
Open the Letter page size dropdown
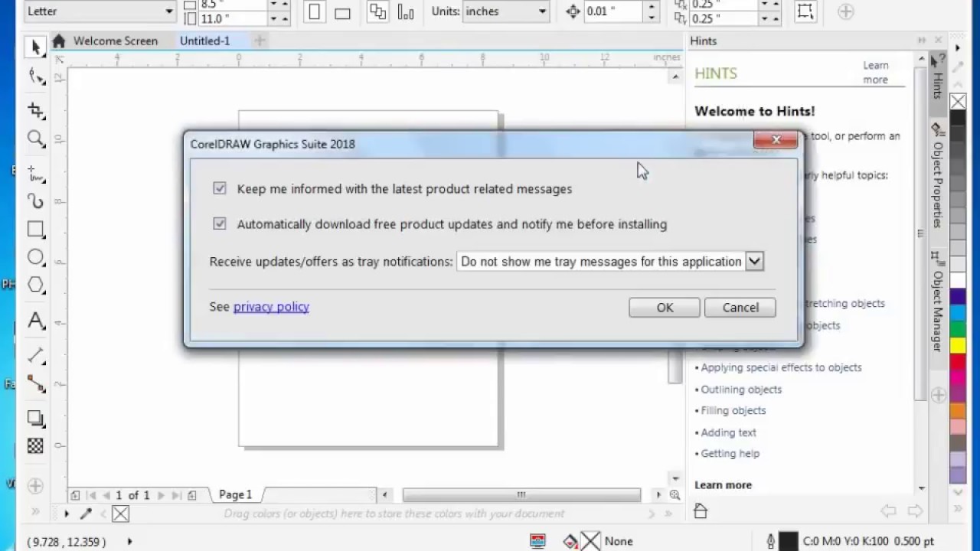(x=169, y=11)
